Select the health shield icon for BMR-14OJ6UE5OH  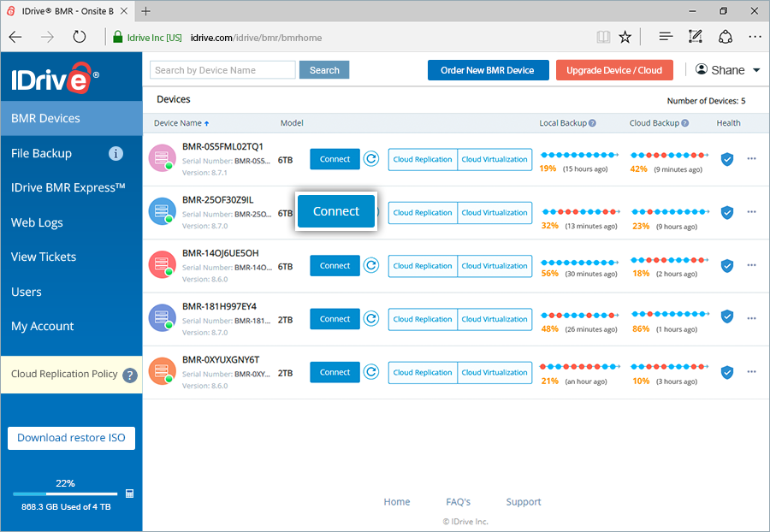tap(727, 266)
